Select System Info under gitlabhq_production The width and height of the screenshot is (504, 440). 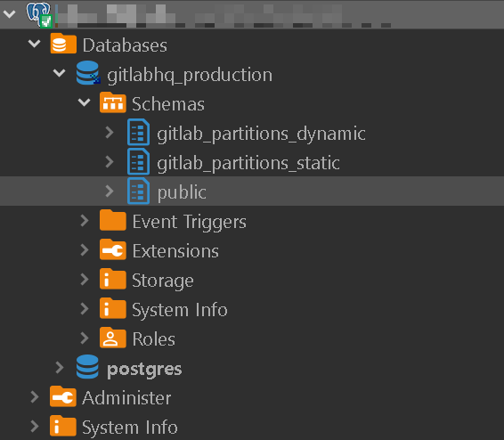[x=180, y=310]
